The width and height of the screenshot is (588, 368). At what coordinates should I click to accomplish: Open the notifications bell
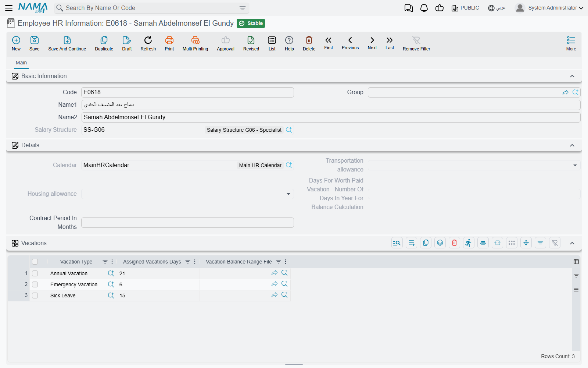(424, 8)
